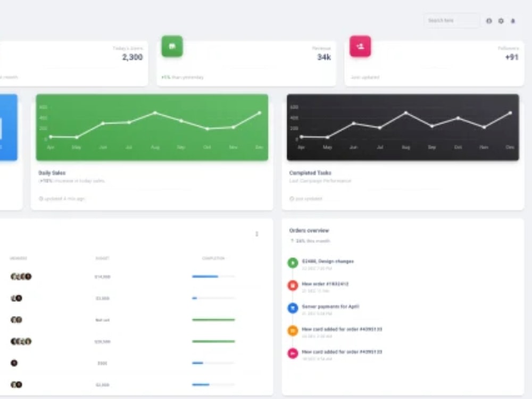This screenshot has height=399, width=532.
Task: Click red icon beside New order #1832412
Action: [293, 285]
